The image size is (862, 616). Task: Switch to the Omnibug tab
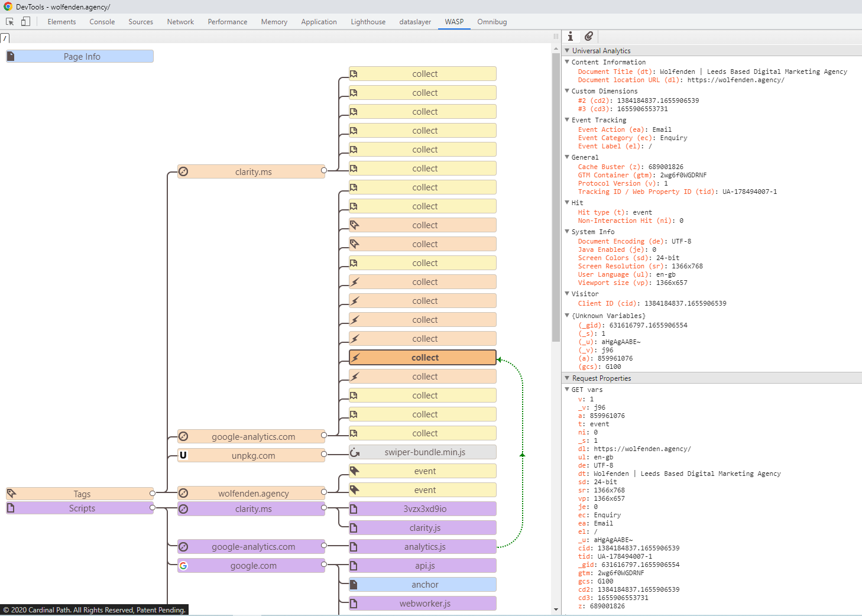point(492,22)
